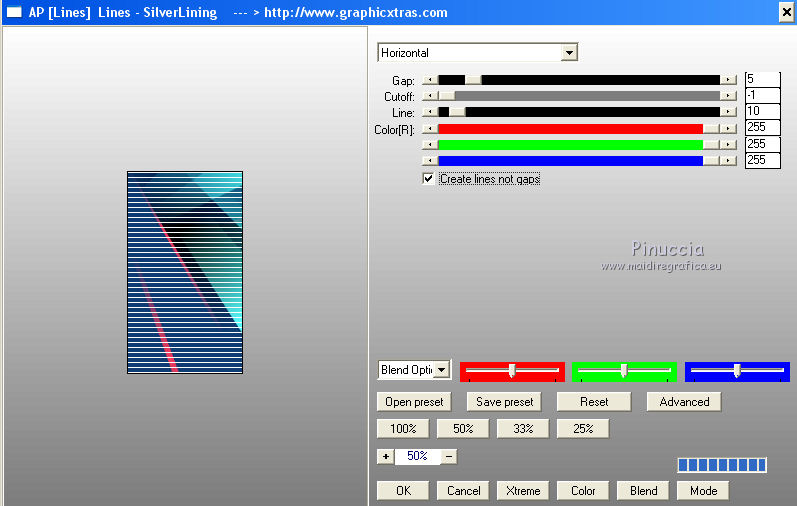Click the Open preset button
The height and width of the screenshot is (506, 797).
pos(414,402)
